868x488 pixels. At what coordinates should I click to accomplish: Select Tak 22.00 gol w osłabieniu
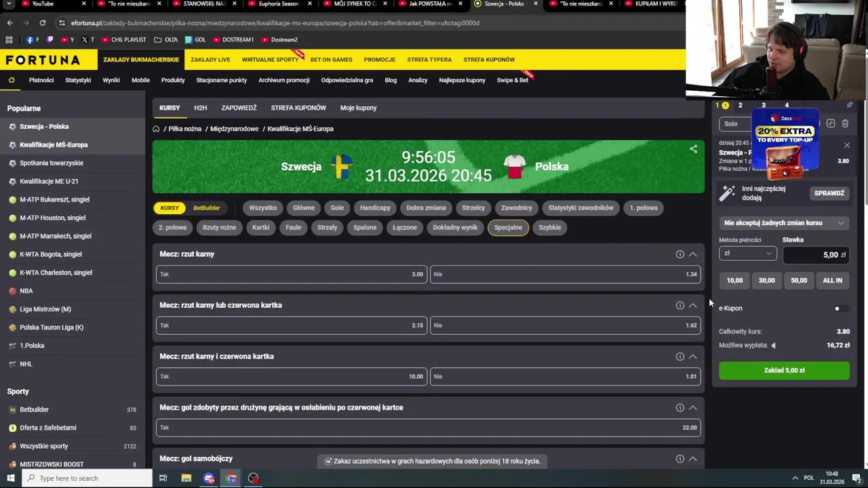coord(429,428)
